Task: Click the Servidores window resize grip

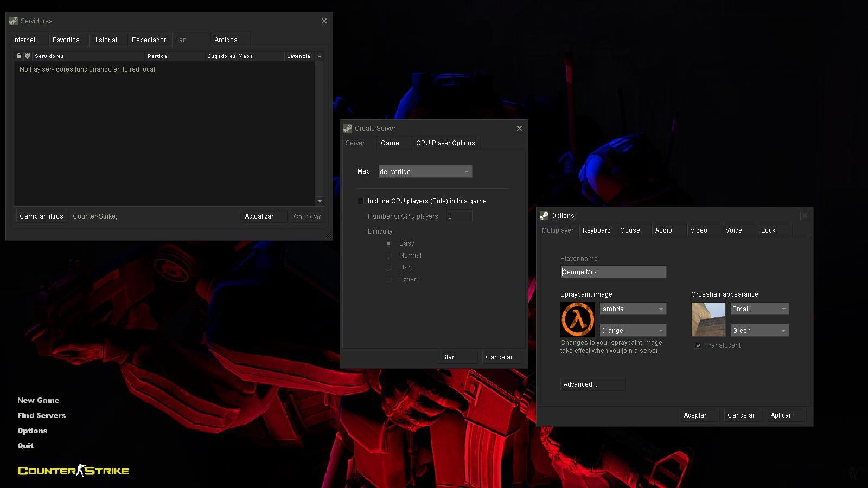Action: [x=328, y=236]
